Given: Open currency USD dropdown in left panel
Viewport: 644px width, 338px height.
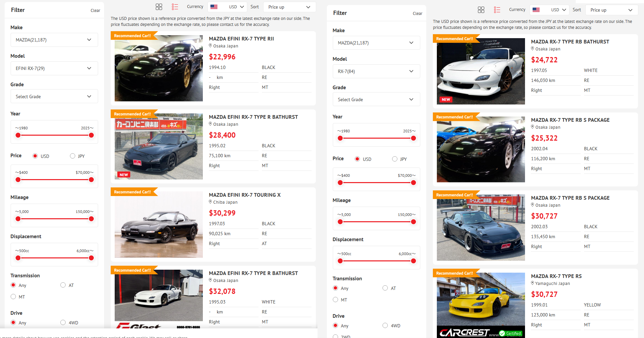Looking at the screenshot, I should [x=227, y=7].
